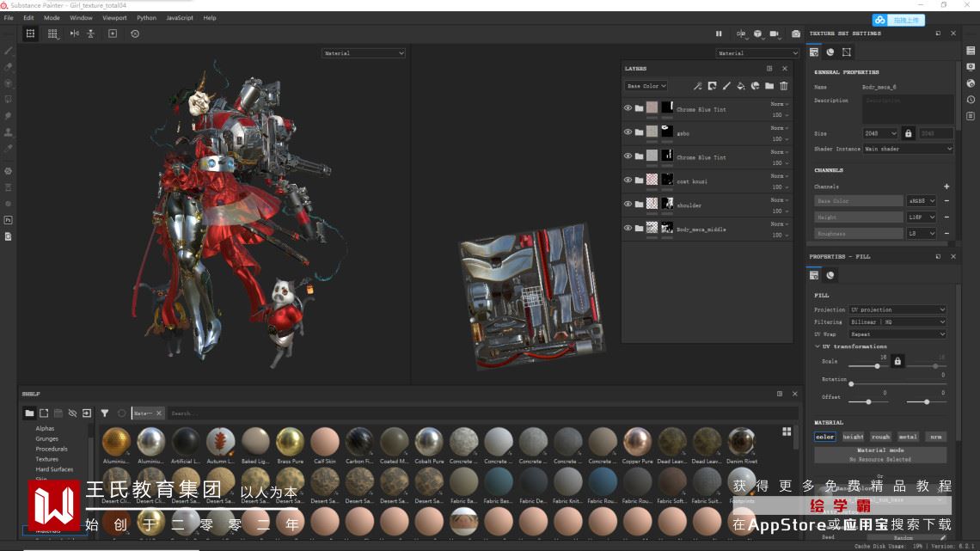Hide the gabo layer
Viewport: 980px width, 551px height.
(628, 132)
